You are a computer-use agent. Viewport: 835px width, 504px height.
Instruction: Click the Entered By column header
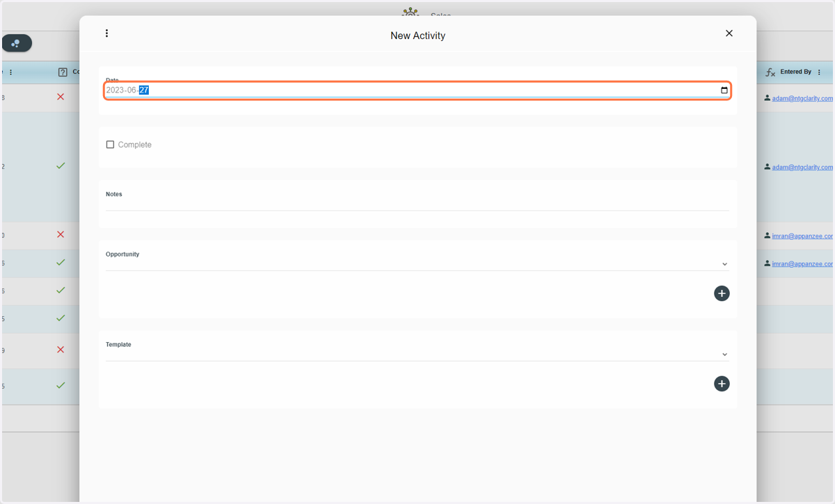[x=795, y=72]
